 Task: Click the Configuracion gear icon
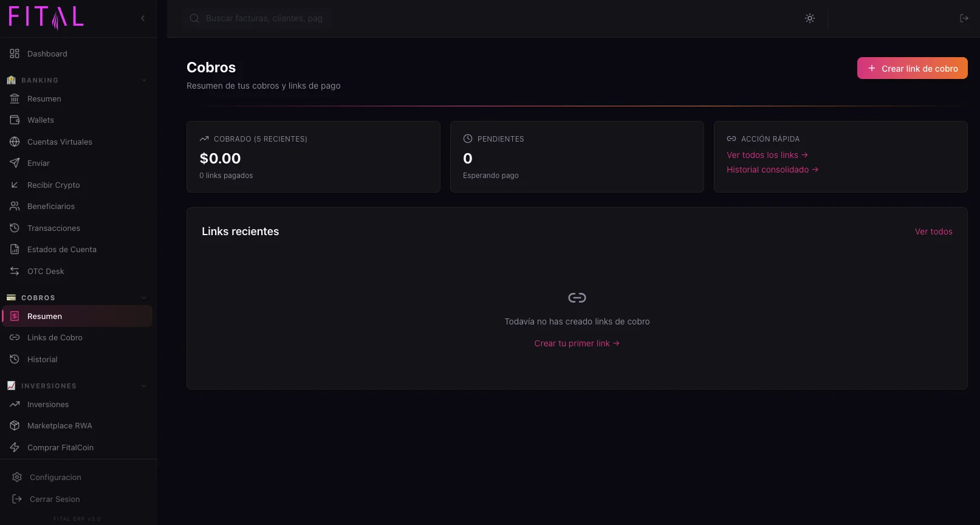click(17, 477)
